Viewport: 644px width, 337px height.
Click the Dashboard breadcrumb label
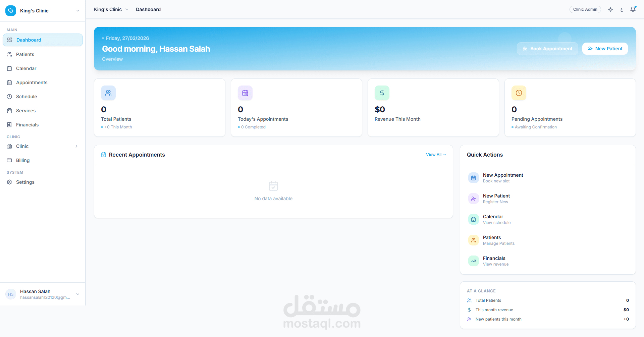[x=148, y=9]
